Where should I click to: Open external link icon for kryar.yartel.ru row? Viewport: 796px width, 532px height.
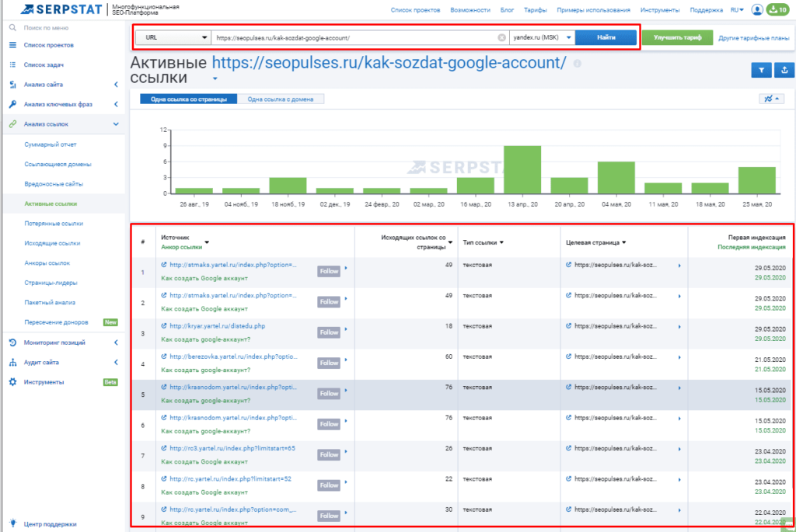[x=164, y=326]
